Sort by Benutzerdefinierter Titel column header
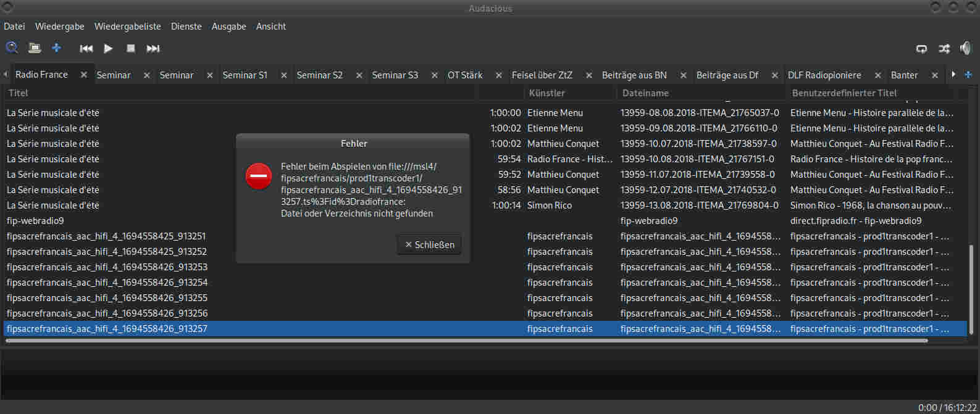This screenshot has width=980, height=414. click(871, 93)
